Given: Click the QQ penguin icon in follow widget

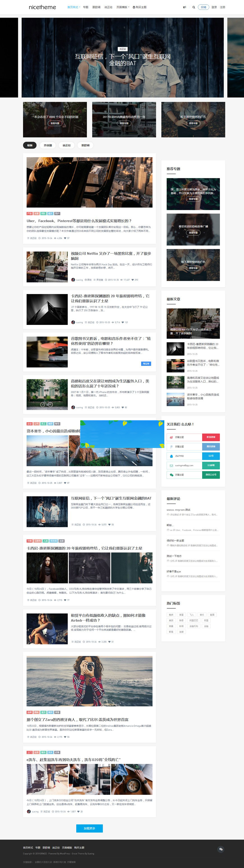Looking at the screenshot, I should [x=171, y=456].
